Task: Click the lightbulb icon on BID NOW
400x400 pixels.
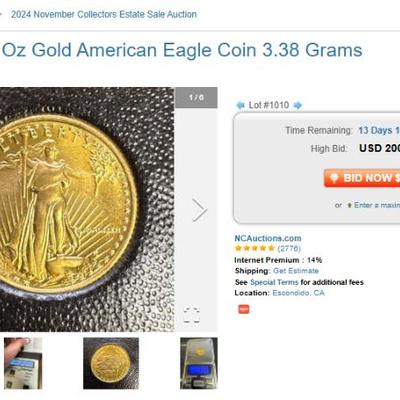Action: coord(334,178)
